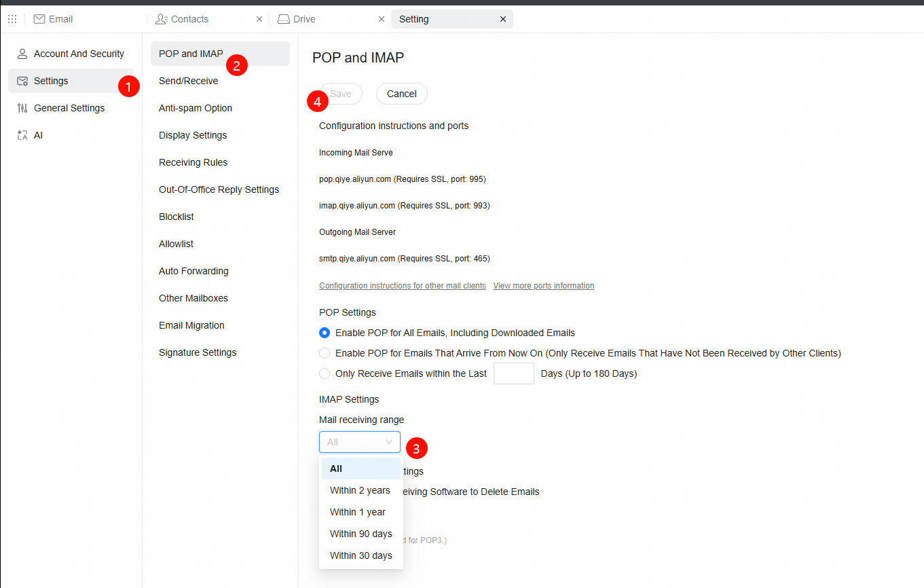Open View more ports information link
Viewport: 924px width, 588px height.
pyautogui.click(x=544, y=286)
